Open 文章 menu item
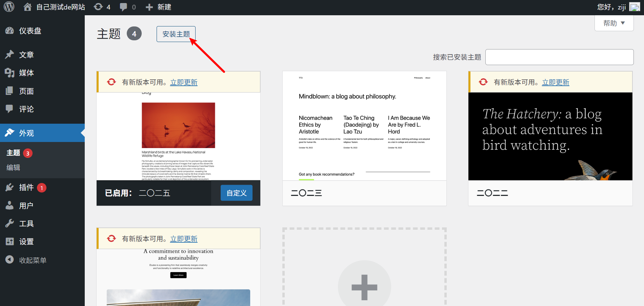The image size is (644, 306). tap(42, 55)
